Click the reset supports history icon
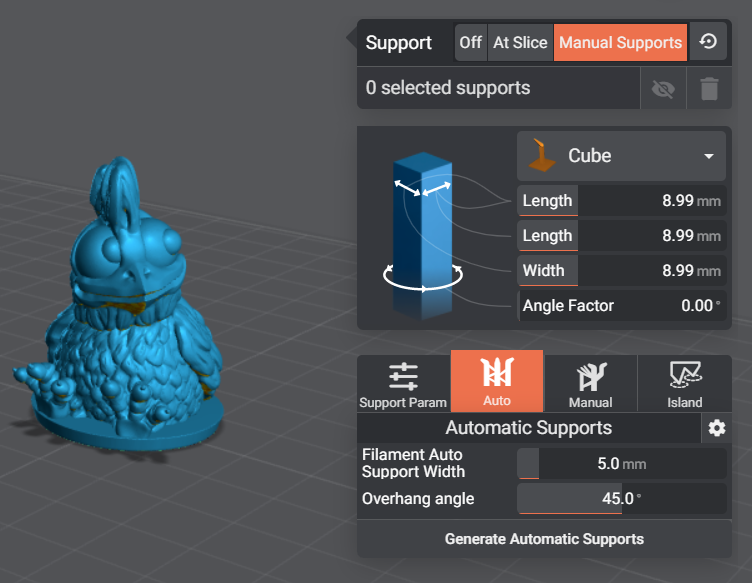Image resolution: width=752 pixels, height=583 pixels. (708, 42)
